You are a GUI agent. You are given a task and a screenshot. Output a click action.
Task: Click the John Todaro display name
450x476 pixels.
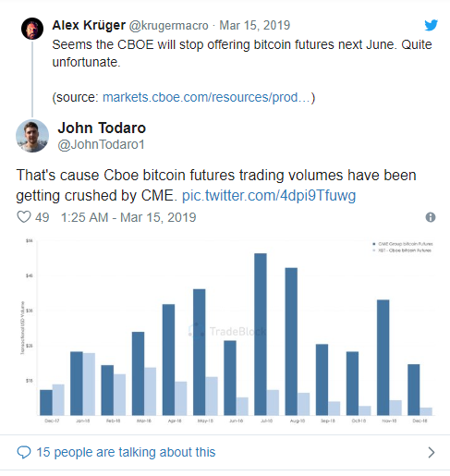(x=102, y=128)
